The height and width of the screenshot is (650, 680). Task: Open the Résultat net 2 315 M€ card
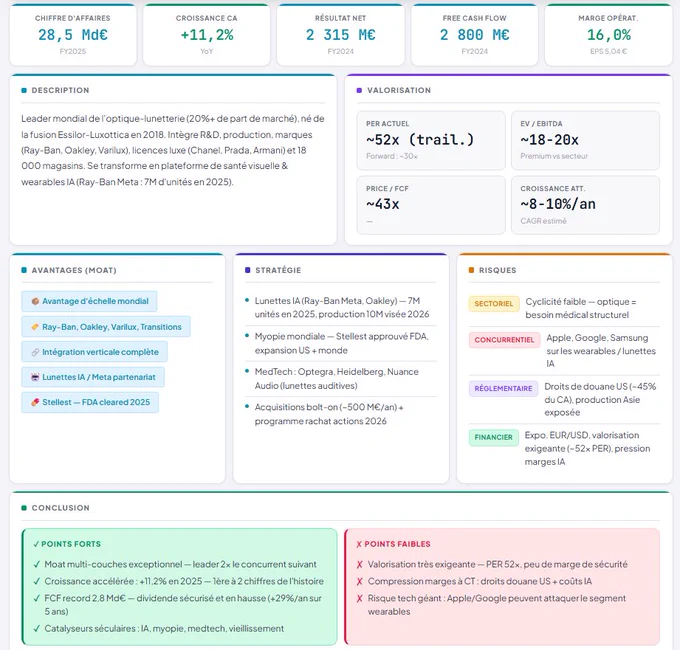(341, 35)
